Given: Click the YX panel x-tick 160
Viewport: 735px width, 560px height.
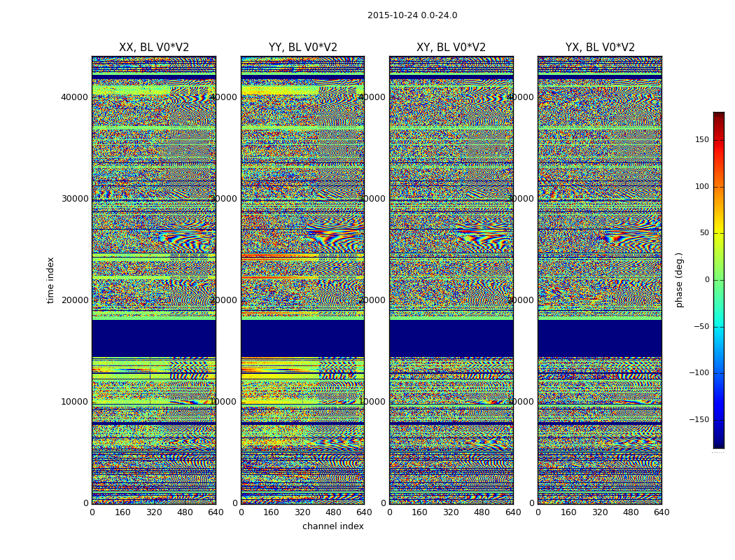Looking at the screenshot, I should coord(568,512).
